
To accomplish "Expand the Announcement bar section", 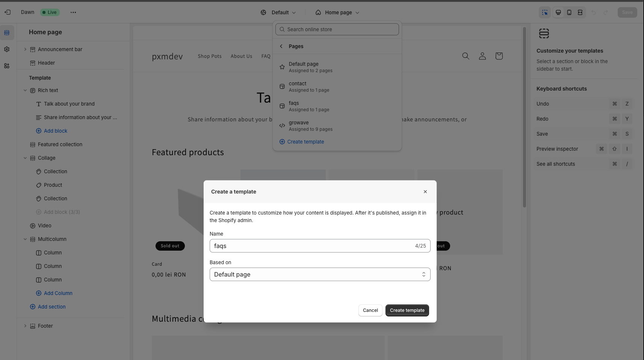I will pyautogui.click(x=25, y=49).
